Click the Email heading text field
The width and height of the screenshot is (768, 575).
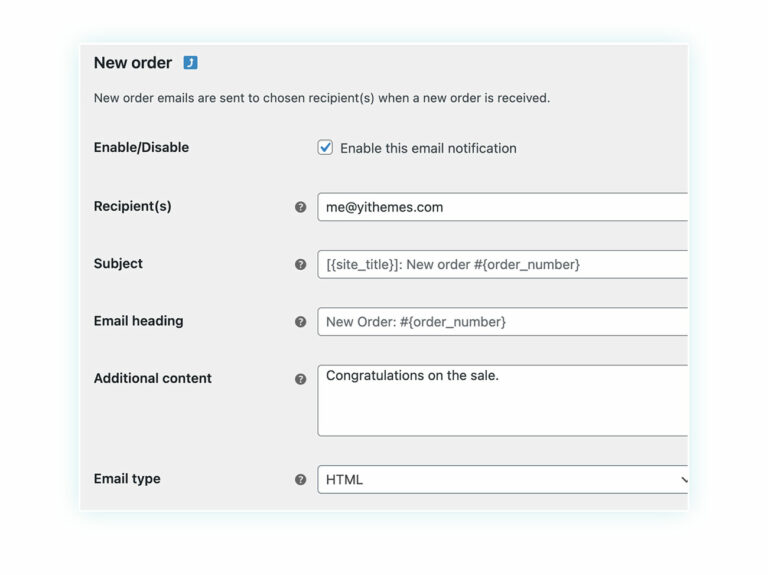click(500, 322)
